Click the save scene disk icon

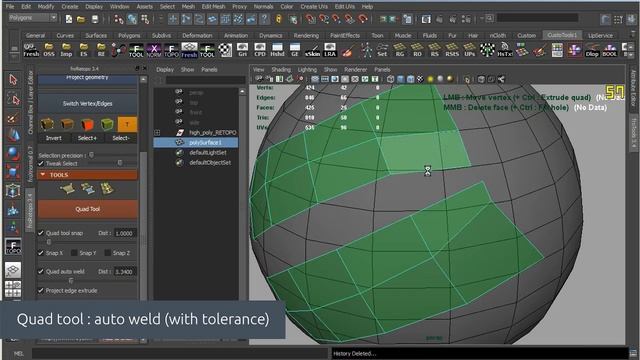point(95,19)
